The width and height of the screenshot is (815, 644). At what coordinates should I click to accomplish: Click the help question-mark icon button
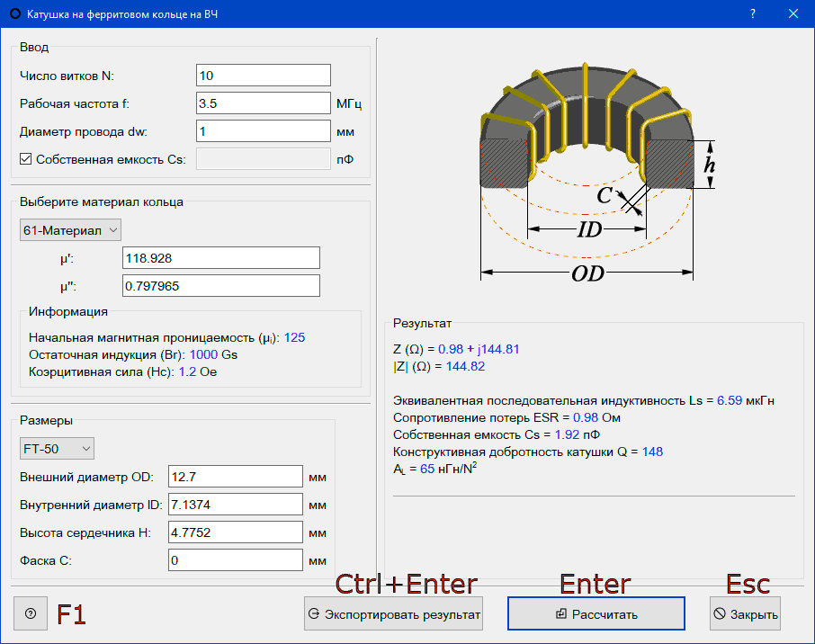pos(31,613)
